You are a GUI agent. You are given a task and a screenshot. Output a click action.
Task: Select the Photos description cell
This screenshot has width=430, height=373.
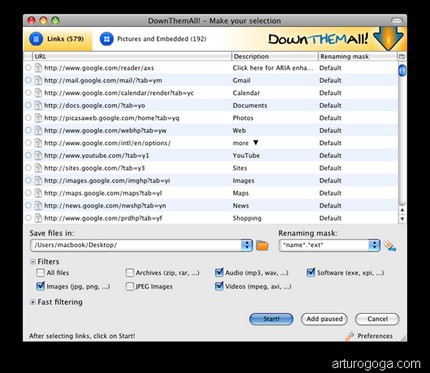pos(243,118)
